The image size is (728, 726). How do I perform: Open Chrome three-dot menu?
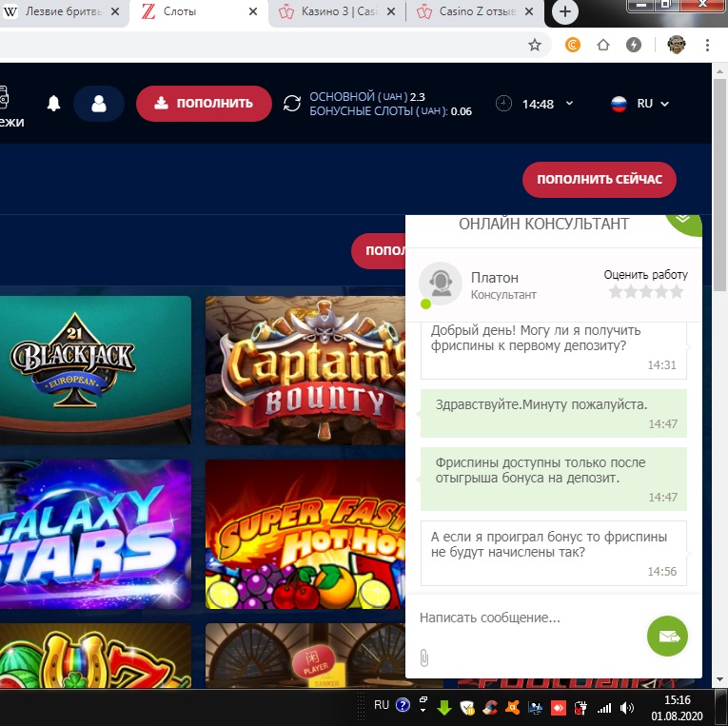pos(707,45)
